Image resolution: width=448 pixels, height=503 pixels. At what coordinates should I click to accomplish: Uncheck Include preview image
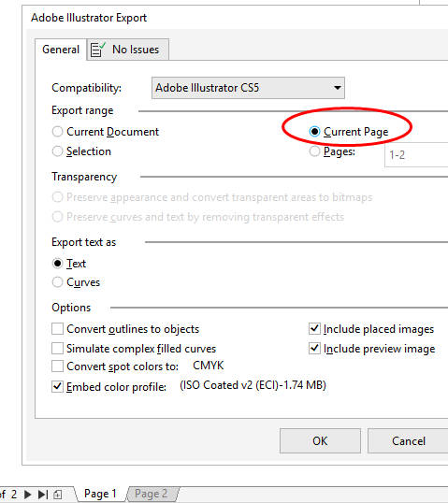[314, 348]
